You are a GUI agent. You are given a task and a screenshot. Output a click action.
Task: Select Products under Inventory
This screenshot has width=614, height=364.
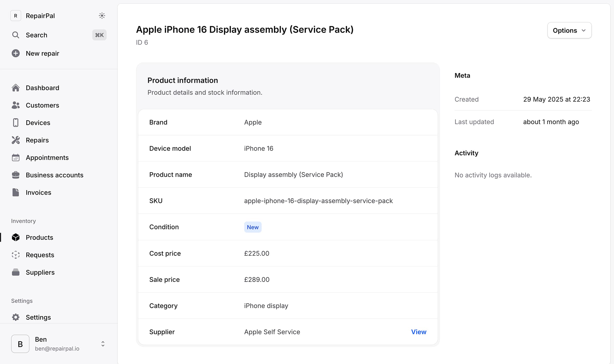[x=39, y=237]
